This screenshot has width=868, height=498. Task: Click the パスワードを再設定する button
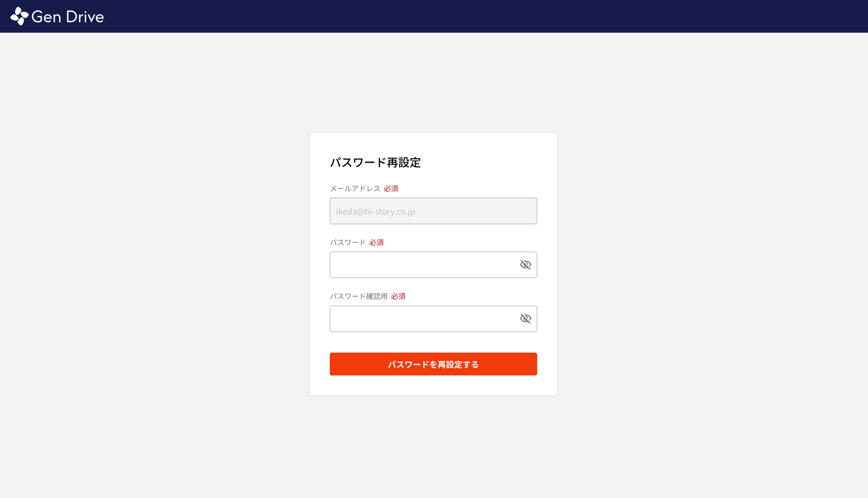433,364
